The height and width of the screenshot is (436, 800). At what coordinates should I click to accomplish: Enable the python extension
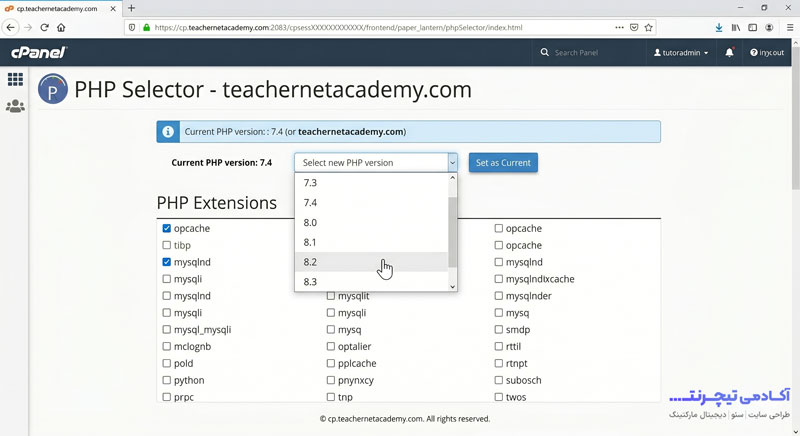[x=166, y=380]
